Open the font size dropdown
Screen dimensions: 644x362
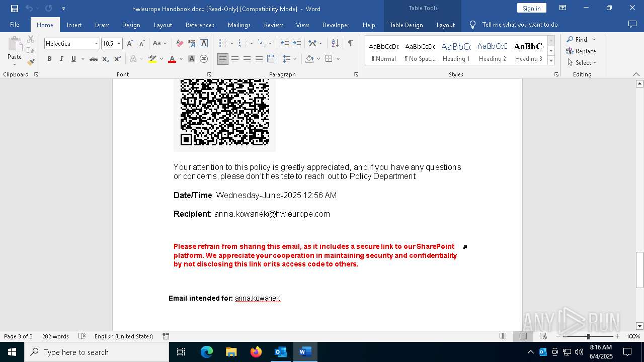pyautogui.click(x=119, y=44)
